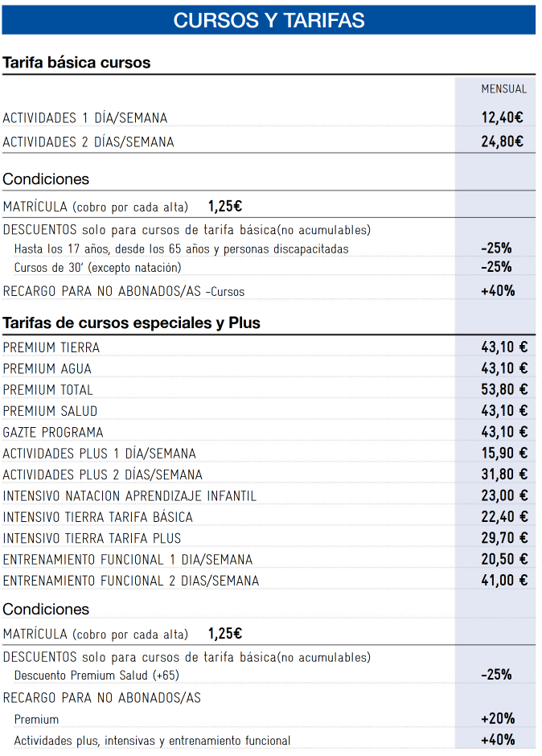Image resolution: width=542 pixels, height=756 pixels.
Task: Click ACTIVIDADES PLUS 2 DÍAS/SEMANA label
Action: pos(103,475)
